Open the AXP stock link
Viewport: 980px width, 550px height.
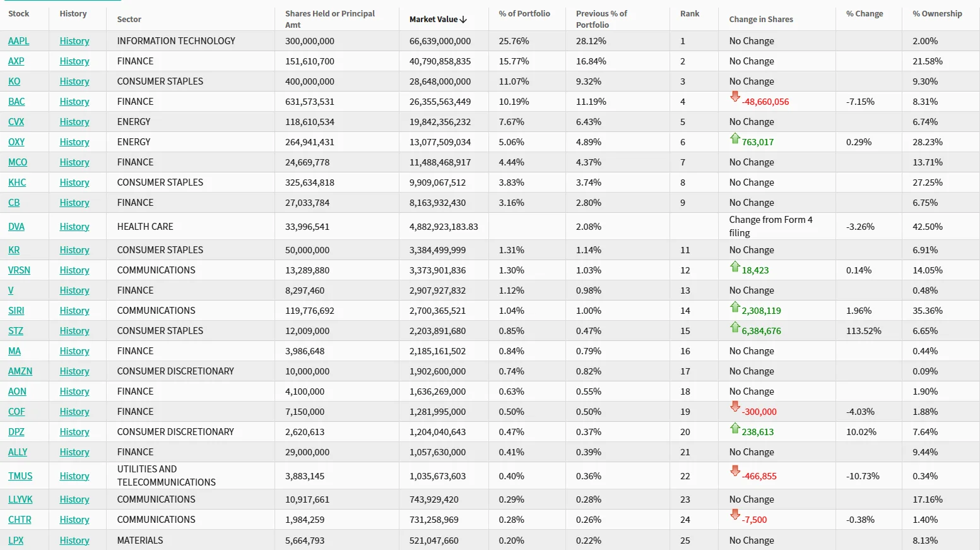click(16, 61)
